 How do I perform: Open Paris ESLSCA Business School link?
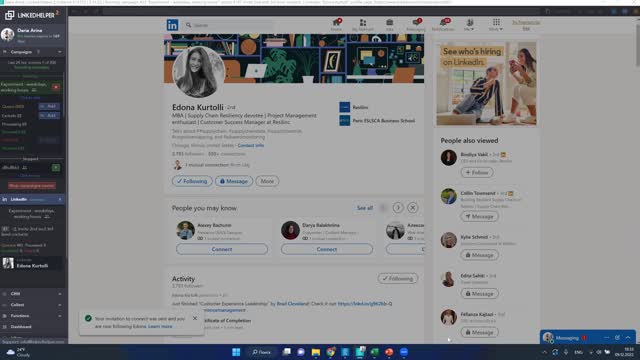click(377, 120)
